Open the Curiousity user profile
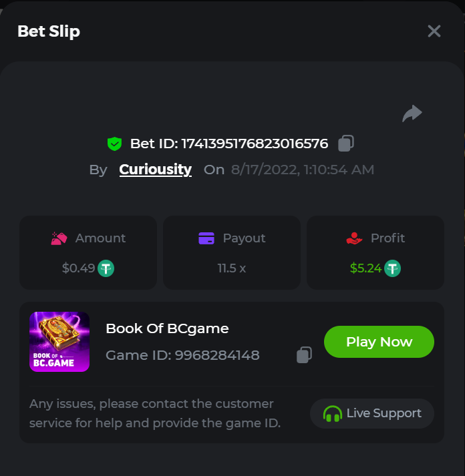The height and width of the screenshot is (476, 465). [x=155, y=170]
